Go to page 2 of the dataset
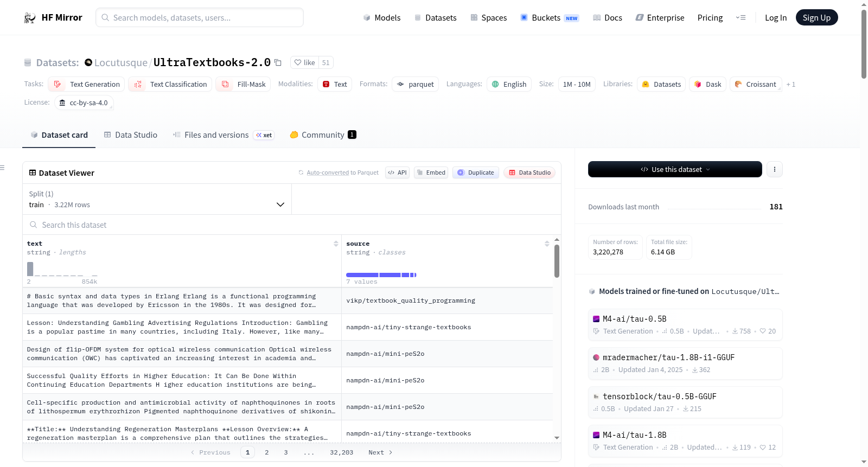 (267, 452)
